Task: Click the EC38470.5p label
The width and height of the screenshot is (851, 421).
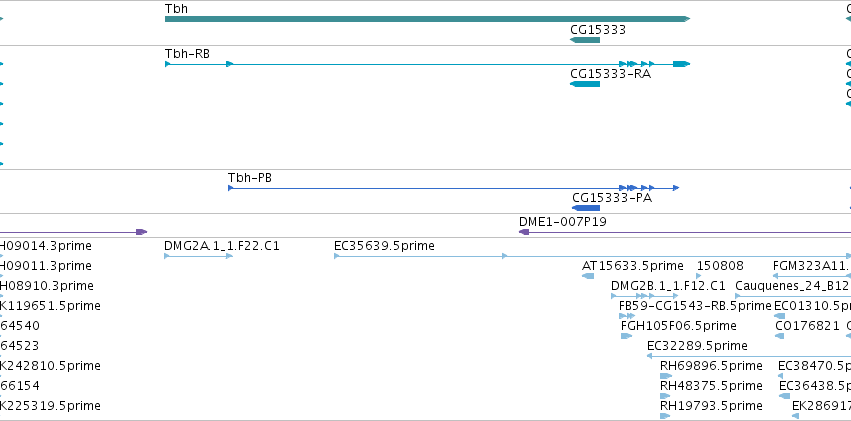Action: 814,366
